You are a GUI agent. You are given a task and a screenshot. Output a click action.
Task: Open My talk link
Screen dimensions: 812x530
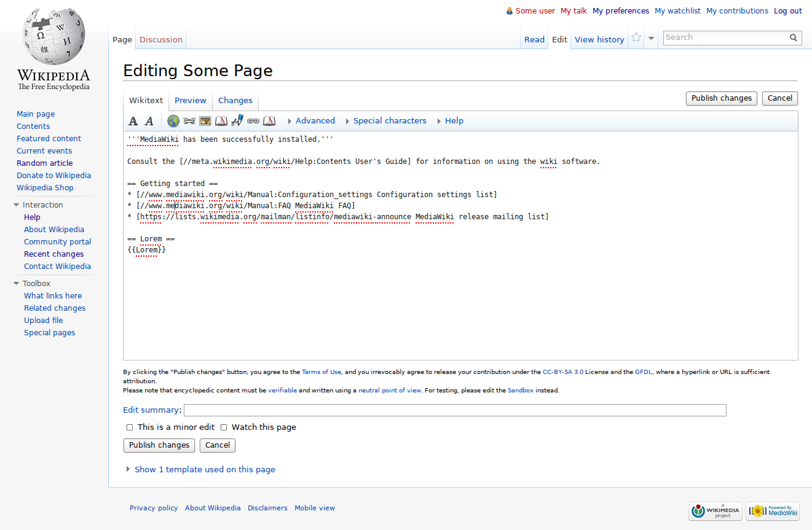coord(574,11)
